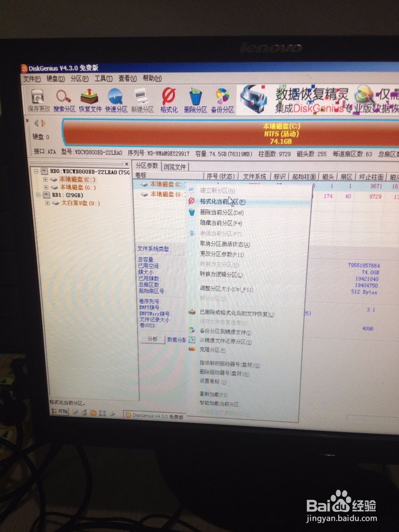Click the data recovery wizard banner ad
Image resolution: width=399 pixels, height=532 pixels.
318,99
